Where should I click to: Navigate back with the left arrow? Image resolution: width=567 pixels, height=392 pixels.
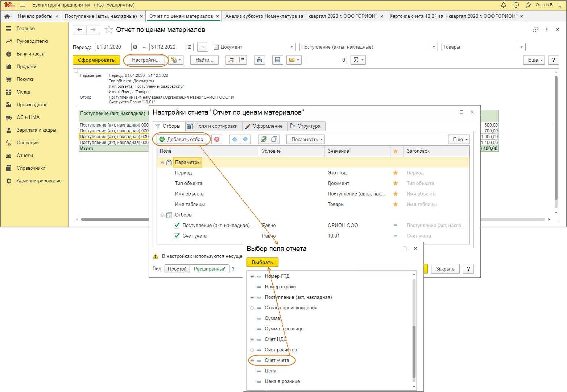click(80, 30)
